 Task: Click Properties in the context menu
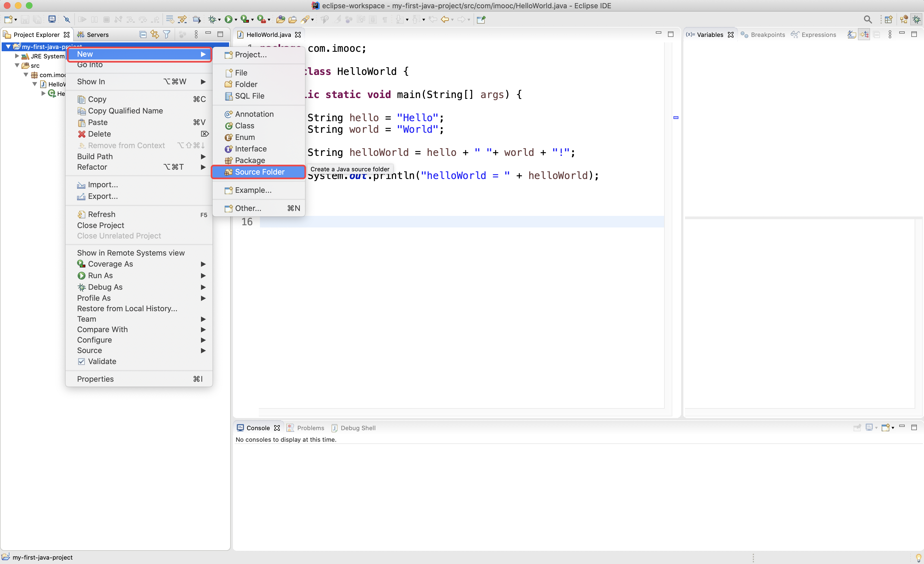pos(139,379)
